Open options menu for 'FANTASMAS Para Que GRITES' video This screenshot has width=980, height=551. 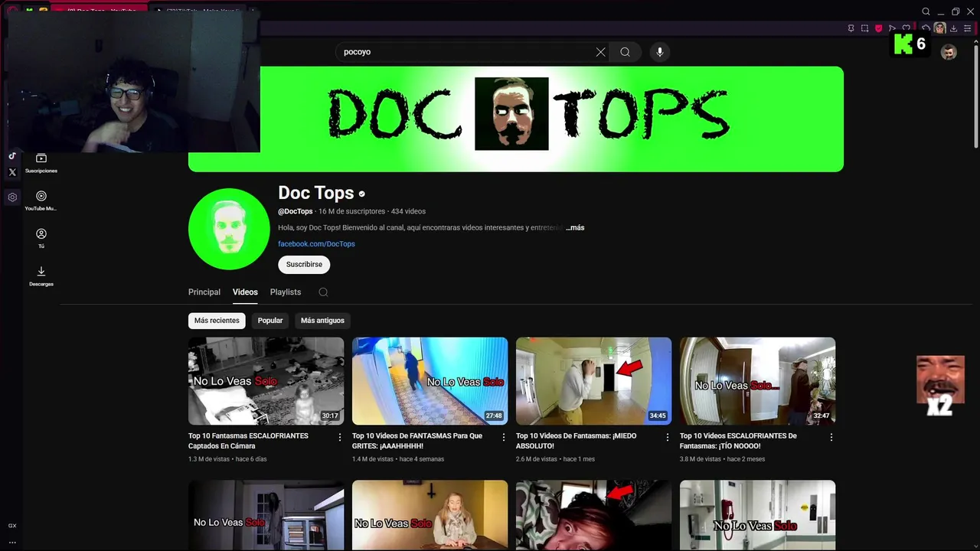pyautogui.click(x=504, y=437)
